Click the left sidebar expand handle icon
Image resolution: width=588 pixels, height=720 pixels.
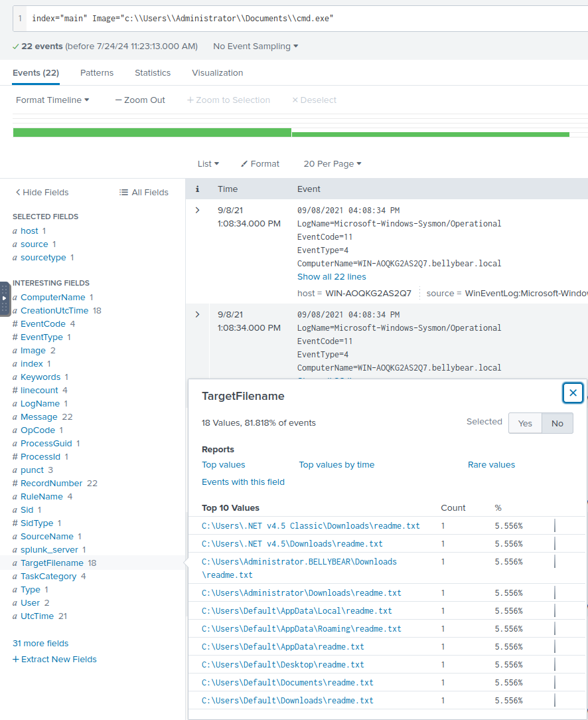coord(5,298)
